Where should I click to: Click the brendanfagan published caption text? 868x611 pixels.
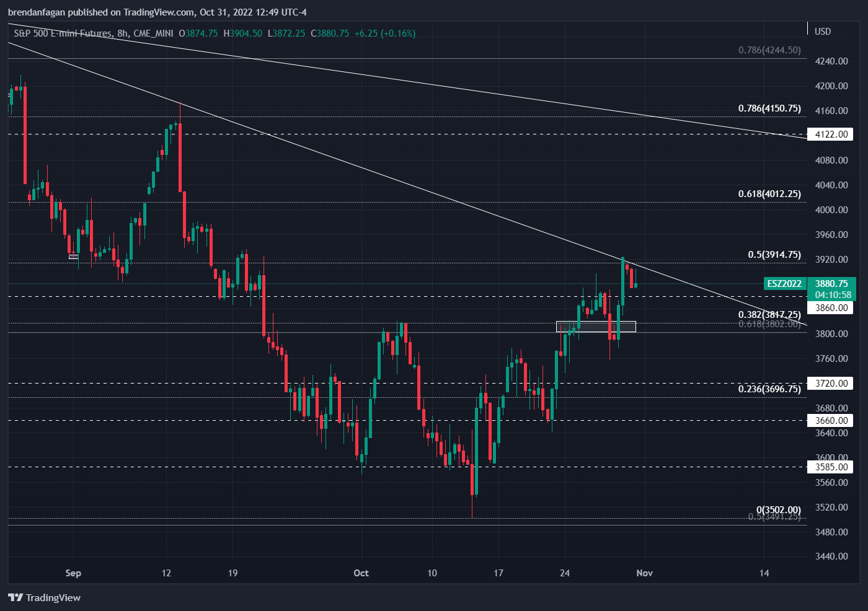point(157,12)
